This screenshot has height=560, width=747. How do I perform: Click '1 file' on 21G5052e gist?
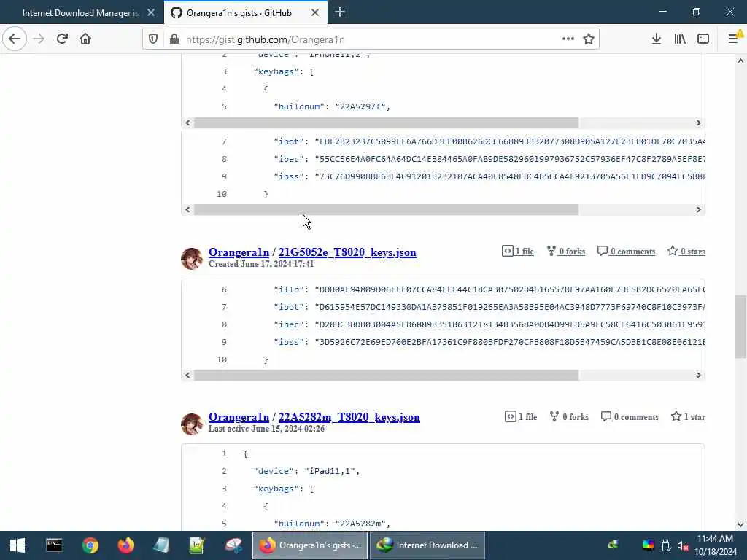tap(518, 252)
